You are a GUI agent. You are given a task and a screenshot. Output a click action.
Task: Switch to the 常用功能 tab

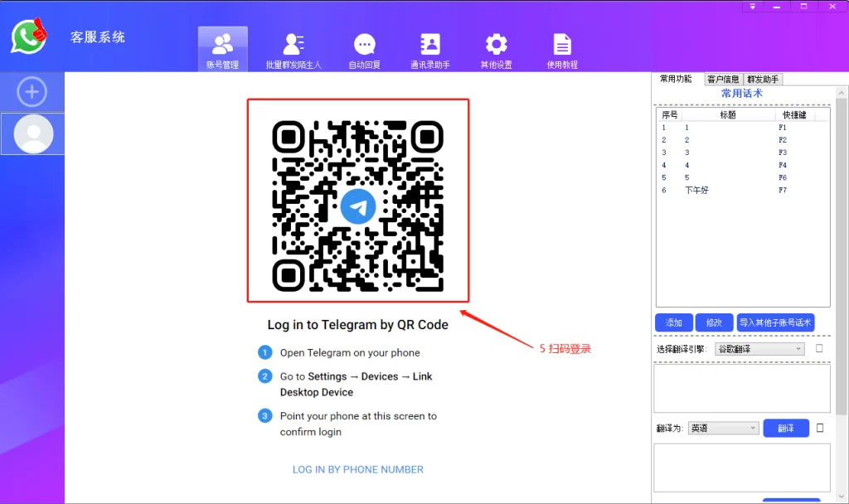(x=676, y=79)
